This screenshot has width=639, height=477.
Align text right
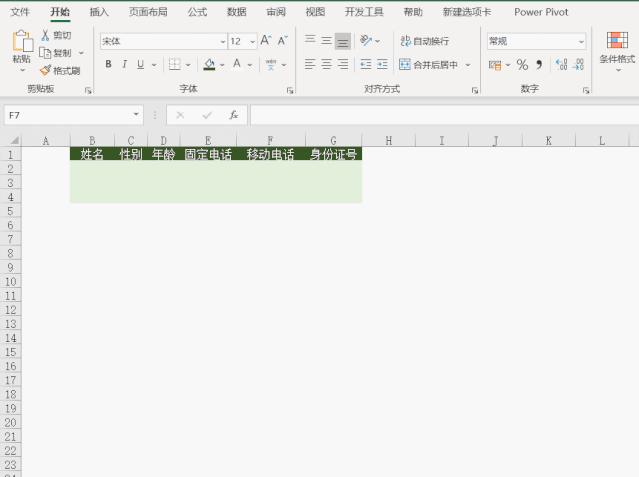[343, 64]
